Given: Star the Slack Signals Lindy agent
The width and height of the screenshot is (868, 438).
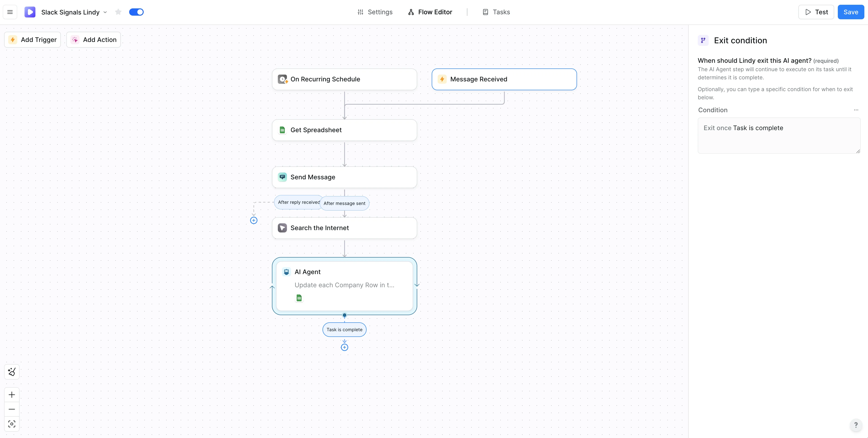Looking at the screenshot, I should click(118, 12).
